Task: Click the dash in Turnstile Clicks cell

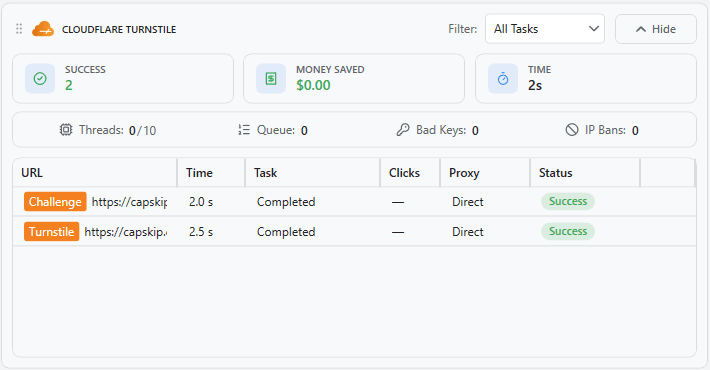Action: pos(398,232)
